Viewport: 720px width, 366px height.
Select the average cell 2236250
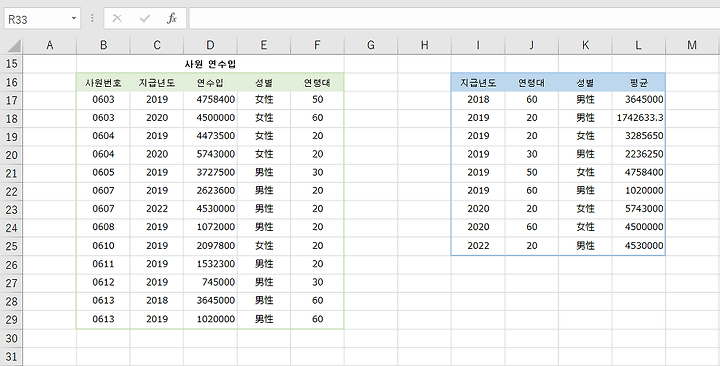(638, 154)
